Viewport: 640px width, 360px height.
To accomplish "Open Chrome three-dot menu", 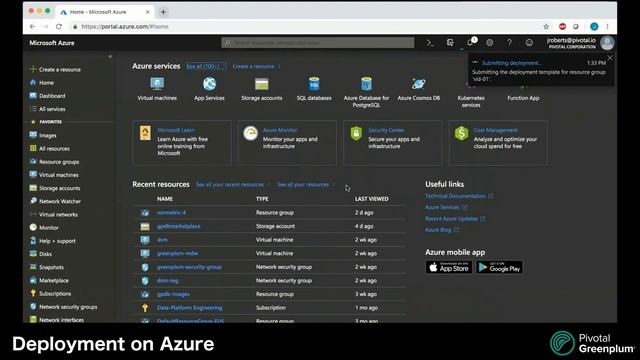I will tap(607, 27).
